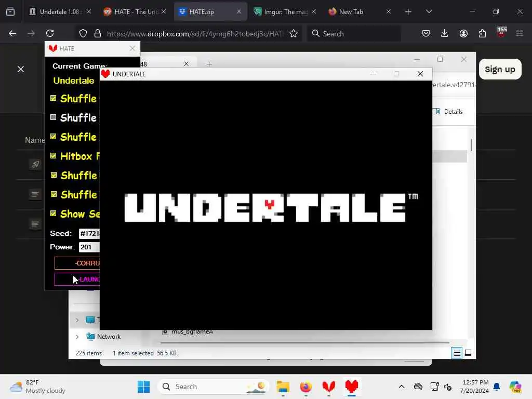Close the Dropbox preview with the X
The image size is (532, 399).
point(21,69)
